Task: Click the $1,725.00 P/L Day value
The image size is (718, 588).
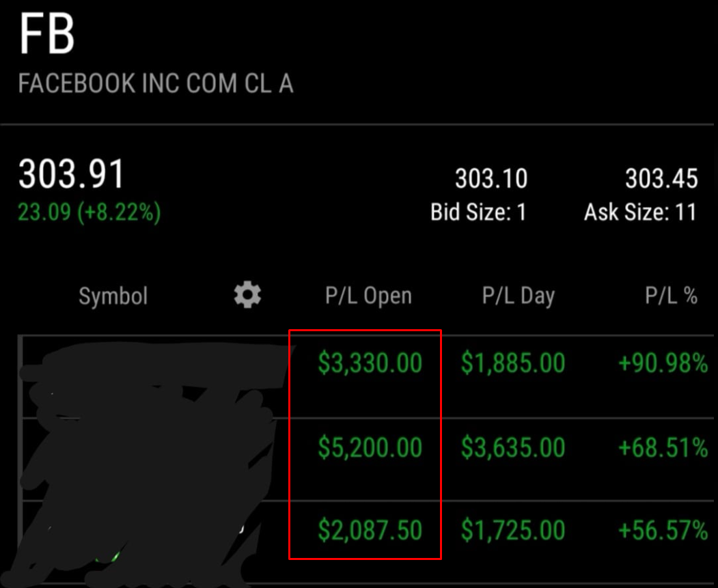Action: tap(513, 530)
